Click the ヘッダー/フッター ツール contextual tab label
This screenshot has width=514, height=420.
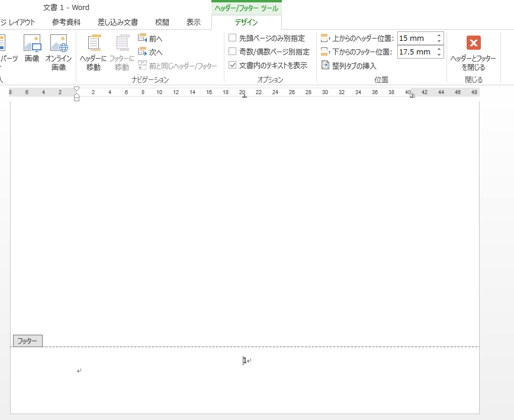tap(246, 8)
